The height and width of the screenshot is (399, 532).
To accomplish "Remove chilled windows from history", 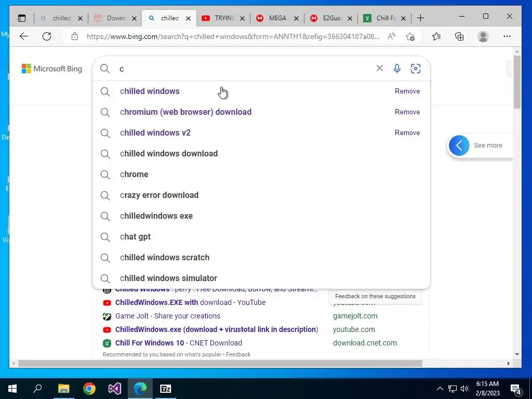I will pos(407,91).
